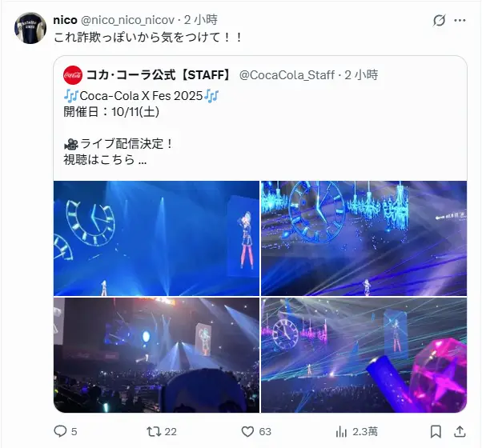Click the Coca-Cola logo avatar
The image size is (482, 448).
pos(73,75)
